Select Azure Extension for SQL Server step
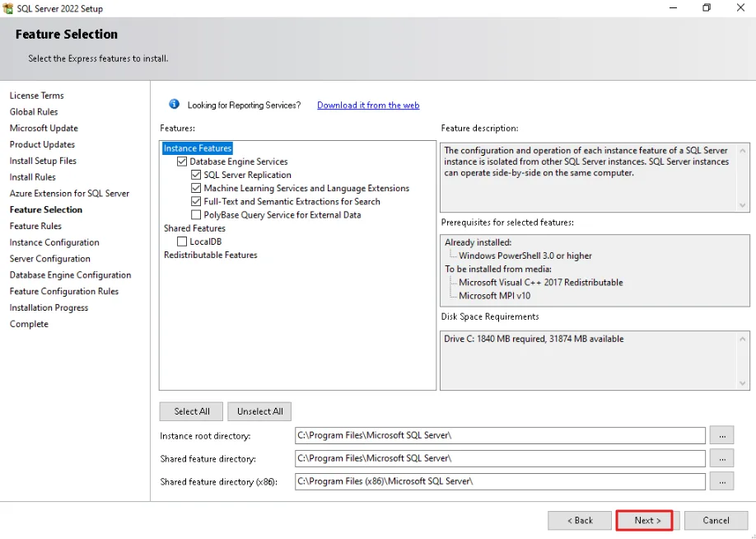 pos(69,194)
